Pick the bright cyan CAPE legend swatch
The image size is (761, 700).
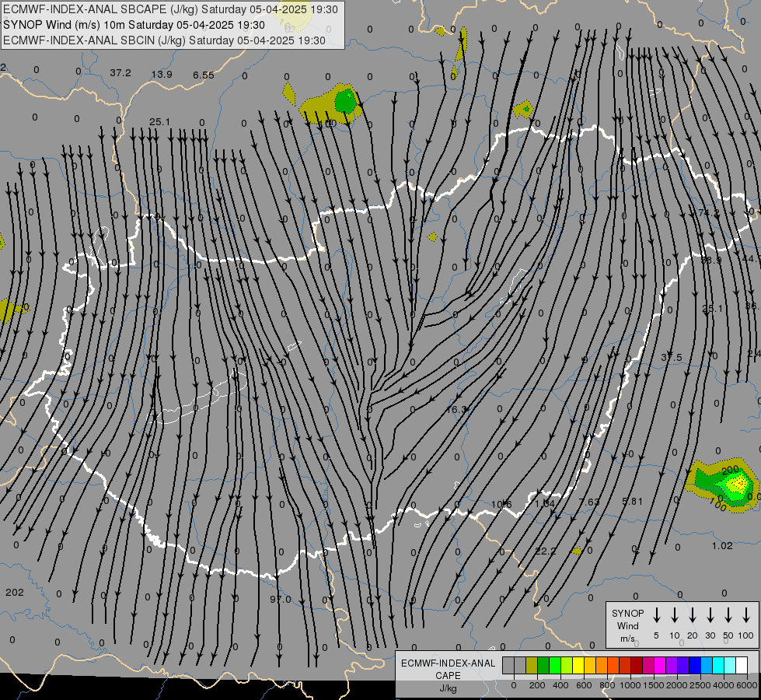pos(717,665)
